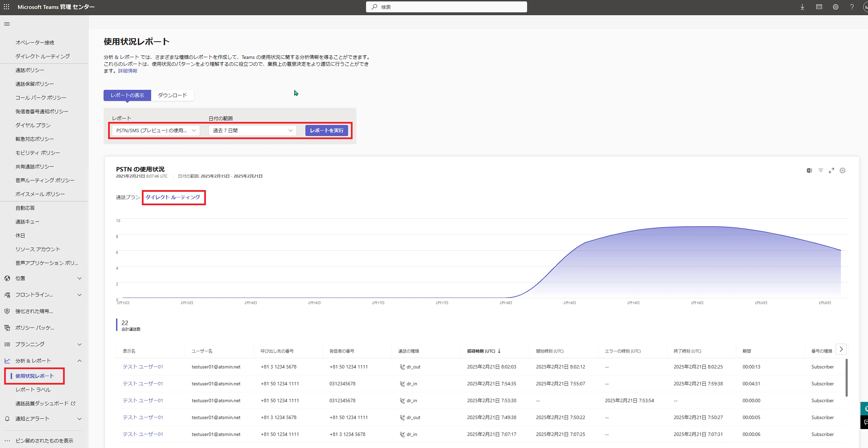Click the ellipsis icon beside ピン留めされたものを表示

click(x=7, y=441)
